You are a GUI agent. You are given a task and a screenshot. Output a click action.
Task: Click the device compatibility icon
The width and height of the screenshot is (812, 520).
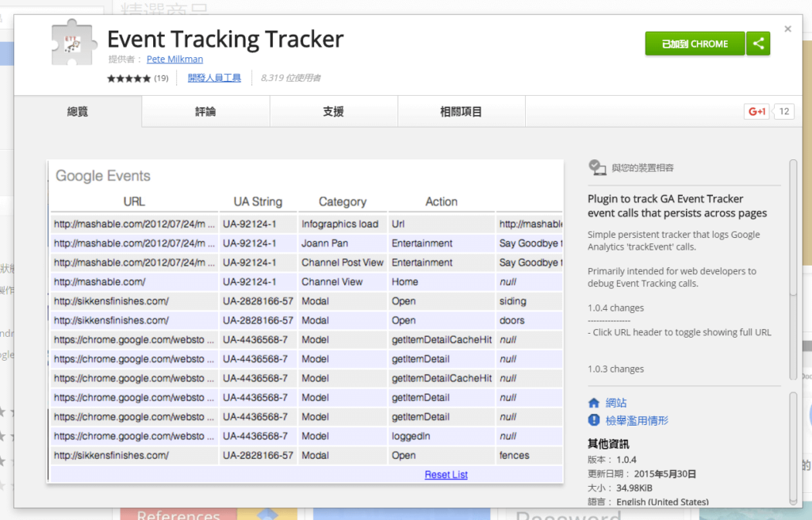pyautogui.click(x=597, y=168)
